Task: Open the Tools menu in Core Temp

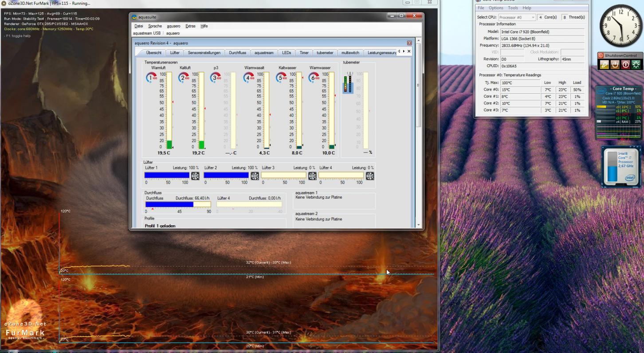Action: (513, 8)
